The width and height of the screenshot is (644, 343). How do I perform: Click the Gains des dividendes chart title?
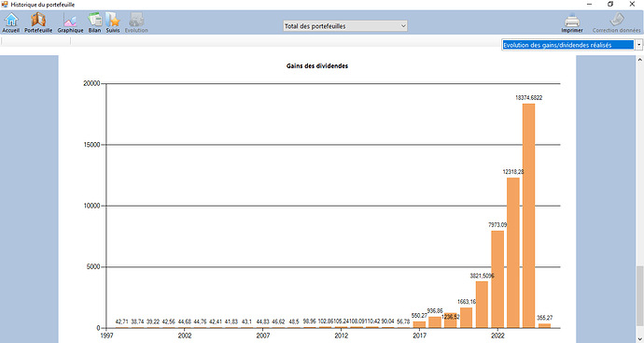(317, 65)
